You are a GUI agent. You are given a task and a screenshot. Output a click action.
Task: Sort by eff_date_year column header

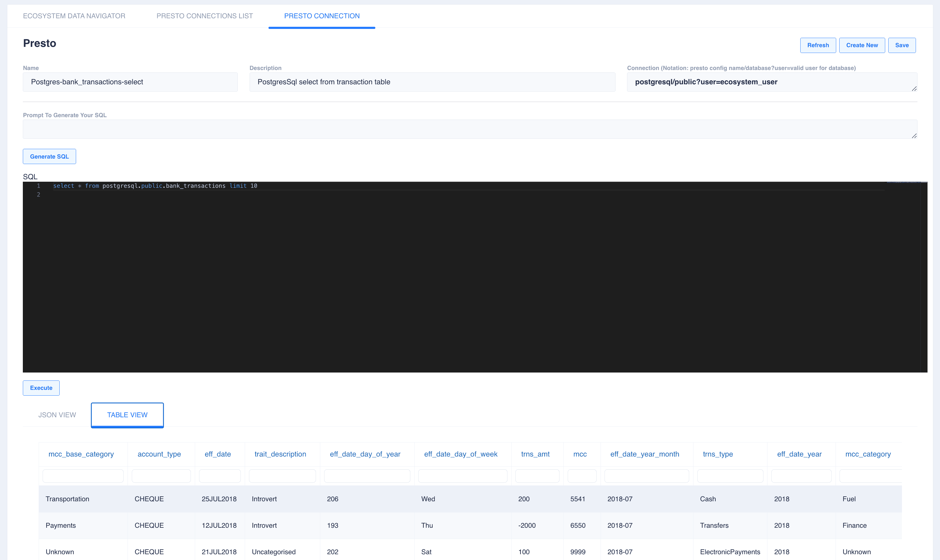pyautogui.click(x=799, y=454)
